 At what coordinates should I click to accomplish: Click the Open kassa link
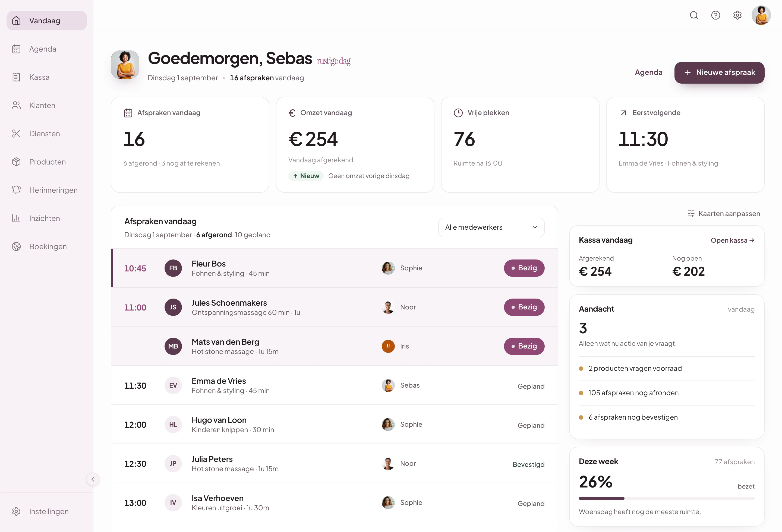732,240
